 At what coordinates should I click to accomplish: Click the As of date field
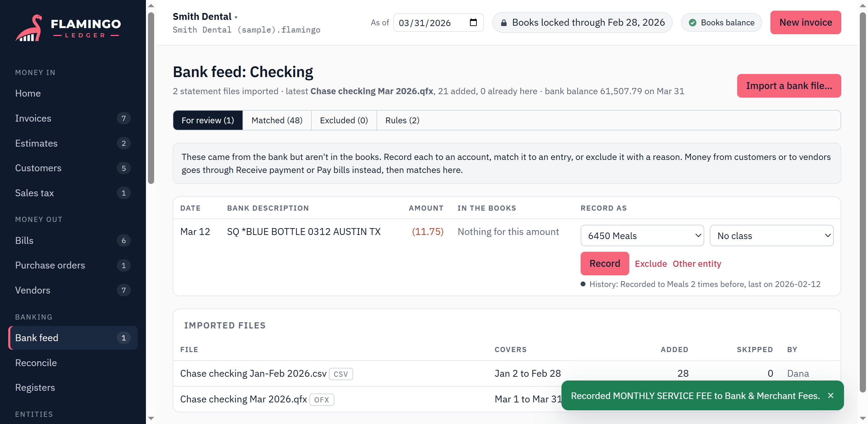click(438, 23)
